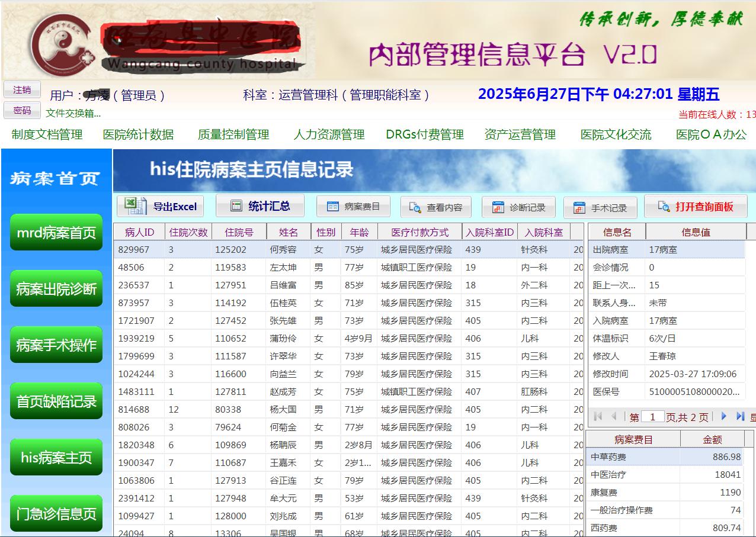Sort by 病人ID column header
The width and height of the screenshot is (756, 537).
139,232
